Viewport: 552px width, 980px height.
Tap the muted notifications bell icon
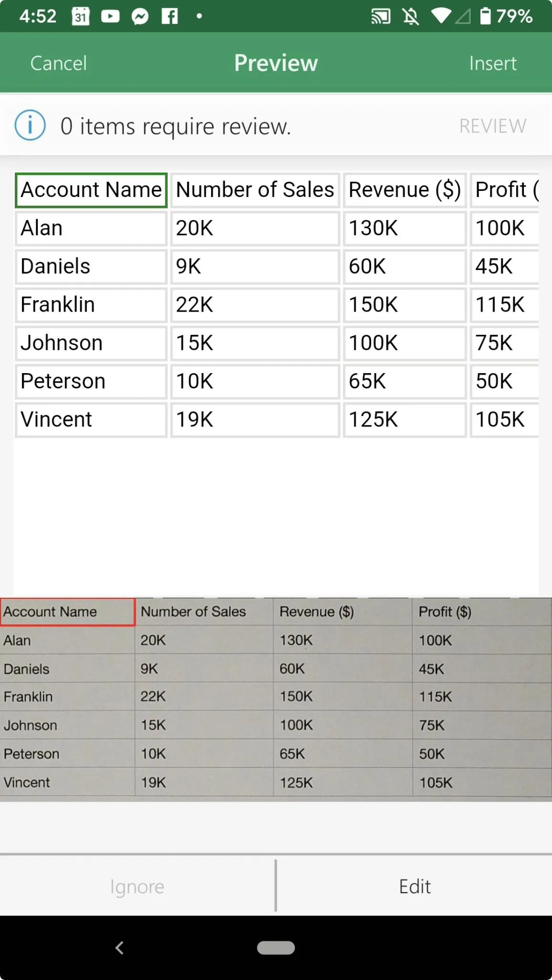[410, 17]
